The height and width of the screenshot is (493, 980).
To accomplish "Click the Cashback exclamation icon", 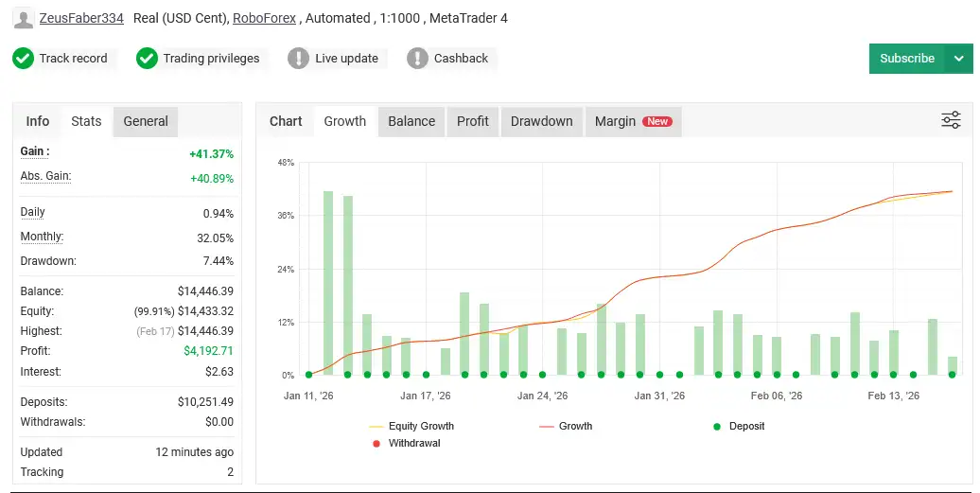I will [x=417, y=59].
